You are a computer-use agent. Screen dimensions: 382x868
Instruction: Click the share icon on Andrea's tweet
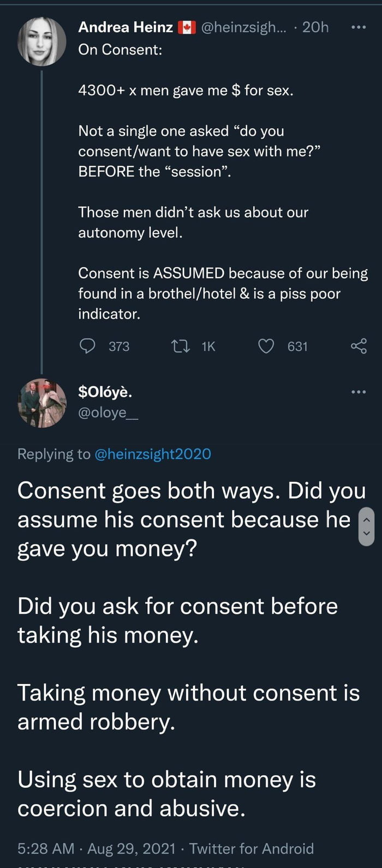[358, 346]
